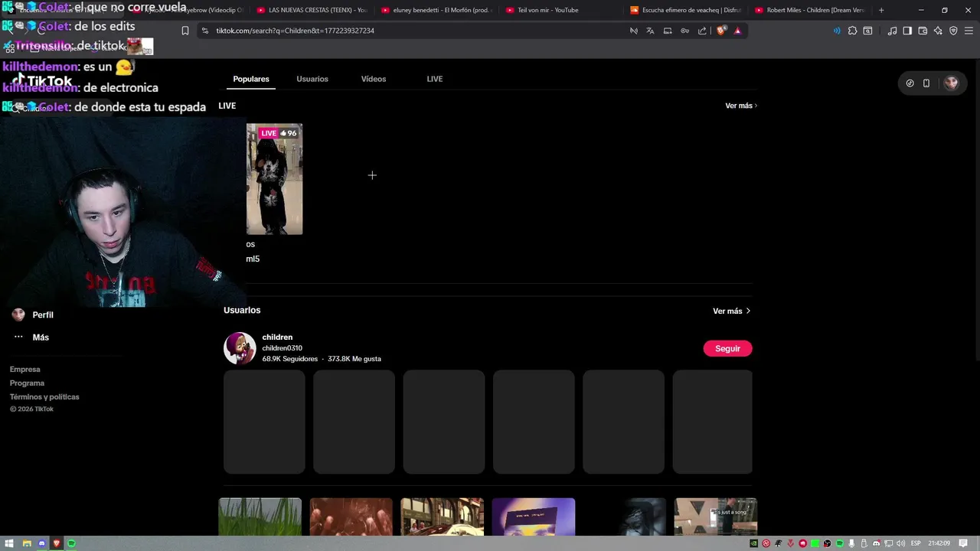
Task: Open Discord on the taskbar
Action: coord(41,543)
